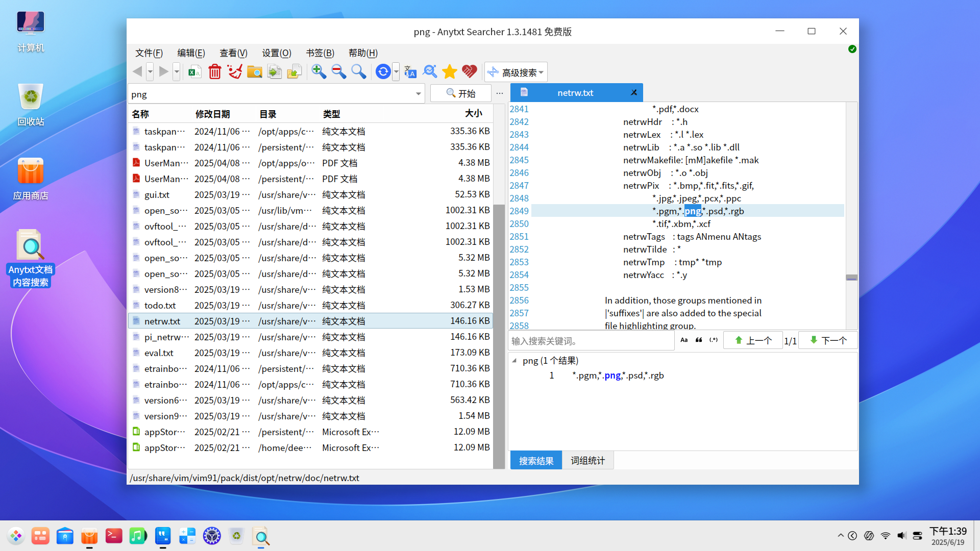Click the three dots more options button
The width and height of the screenshot is (980, 551).
[500, 93]
